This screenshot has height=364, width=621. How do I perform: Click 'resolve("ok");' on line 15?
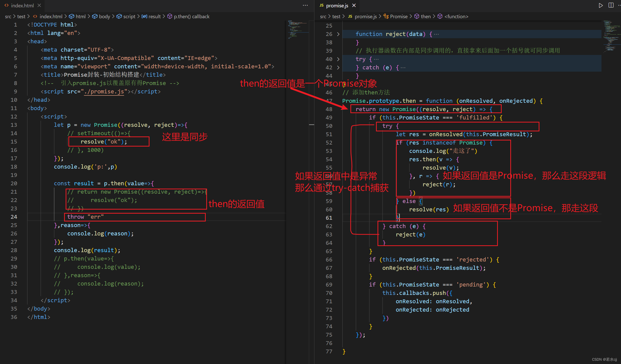tap(104, 141)
